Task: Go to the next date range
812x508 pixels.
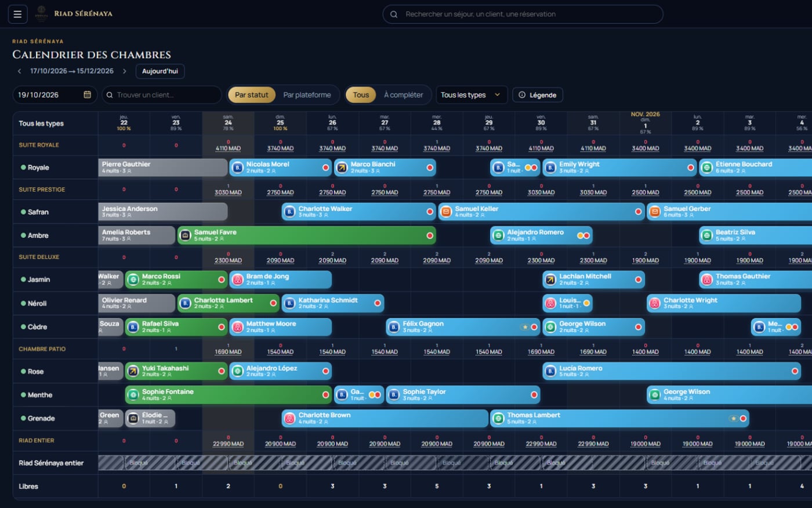Action: tap(124, 71)
